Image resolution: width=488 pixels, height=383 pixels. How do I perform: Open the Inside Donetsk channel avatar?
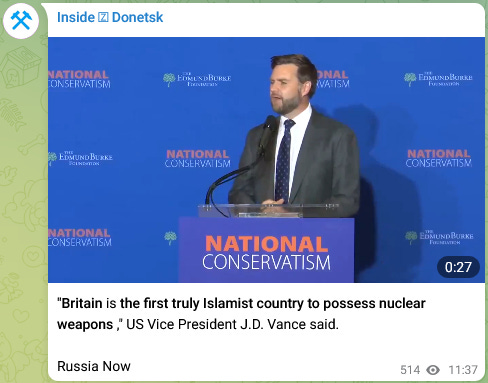pos(21,21)
